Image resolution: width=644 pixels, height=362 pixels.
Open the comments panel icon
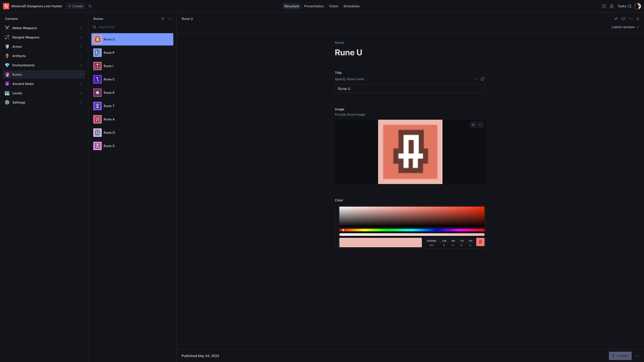pyautogui.click(x=623, y=19)
